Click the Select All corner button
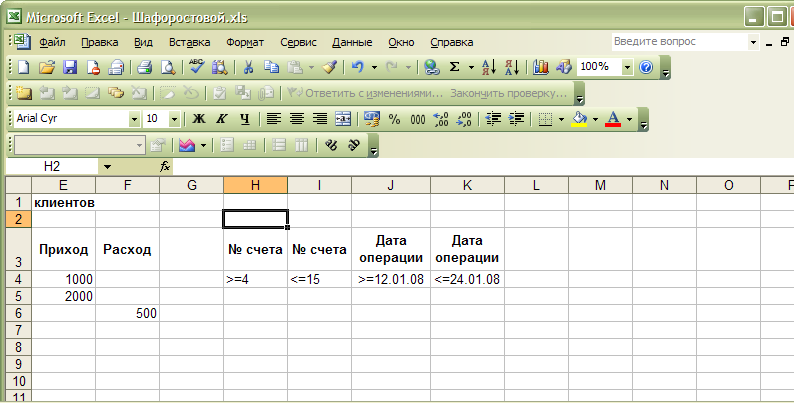This screenshot has height=403, width=794. (19, 185)
